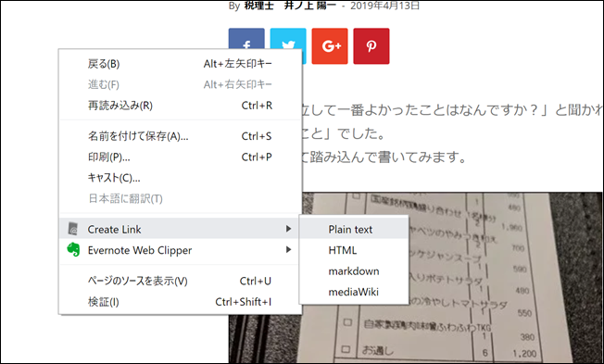Click the Ctrl+U shortcut label
Screen dimensions: 604x364
[x=256, y=281]
